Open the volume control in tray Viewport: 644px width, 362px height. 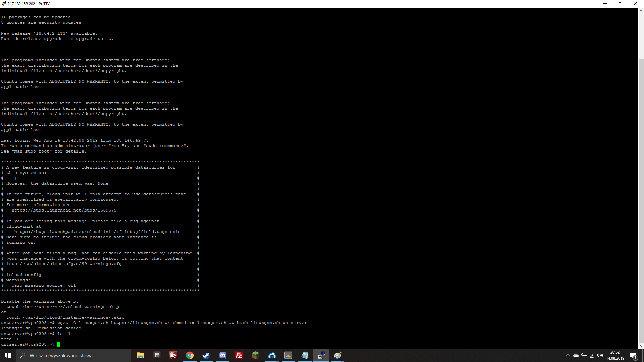click(600, 355)
